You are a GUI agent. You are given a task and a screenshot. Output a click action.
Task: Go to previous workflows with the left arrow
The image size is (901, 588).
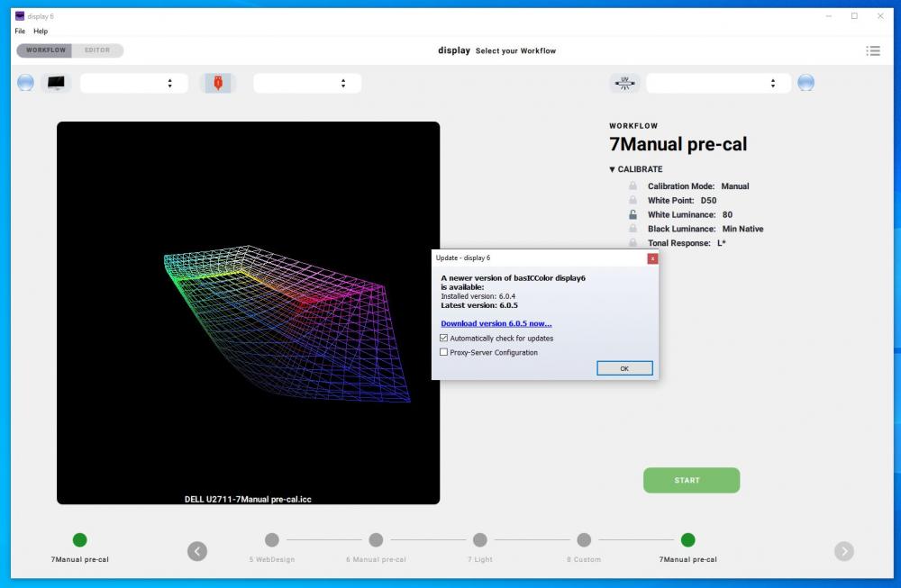(197, 551)
